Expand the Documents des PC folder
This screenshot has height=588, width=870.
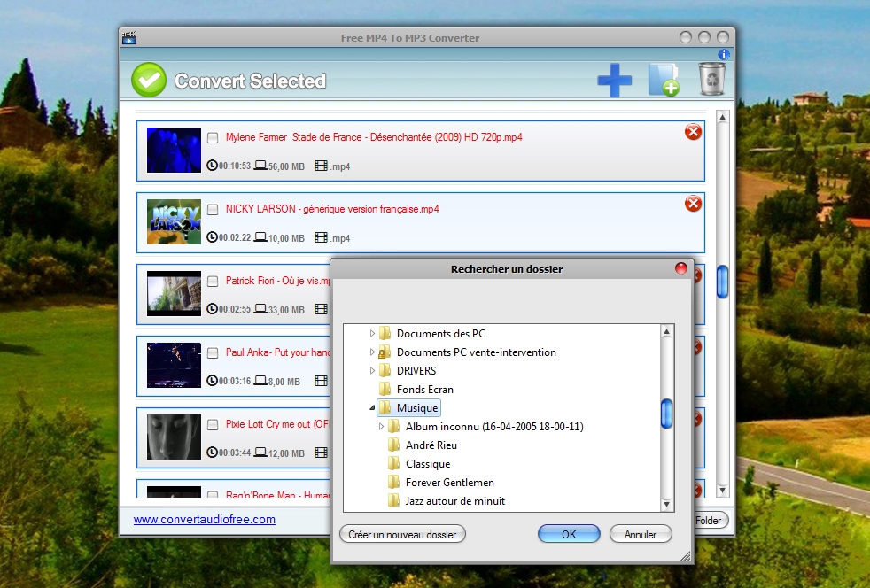[x=372, y=333]
